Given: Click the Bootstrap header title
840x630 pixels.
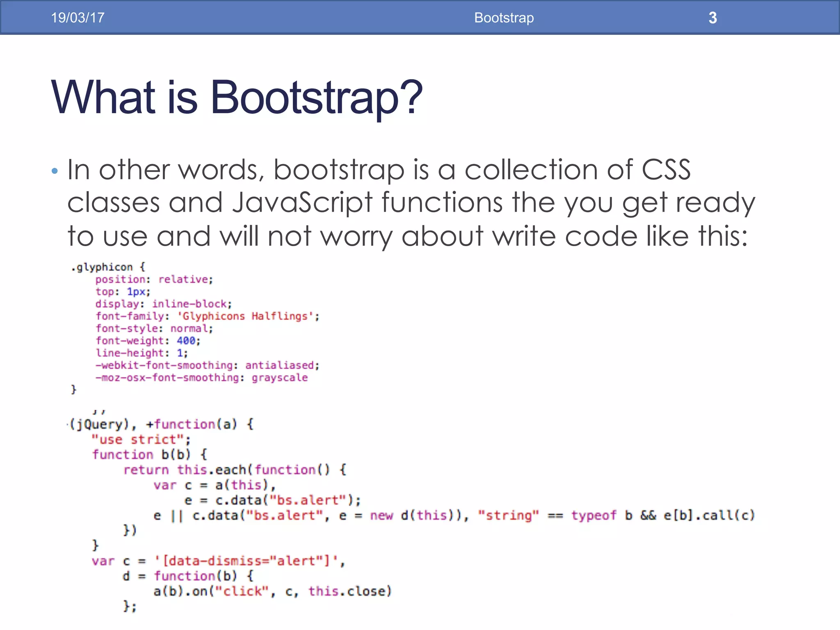Looking at the screenshot, I should coord(504,18).
